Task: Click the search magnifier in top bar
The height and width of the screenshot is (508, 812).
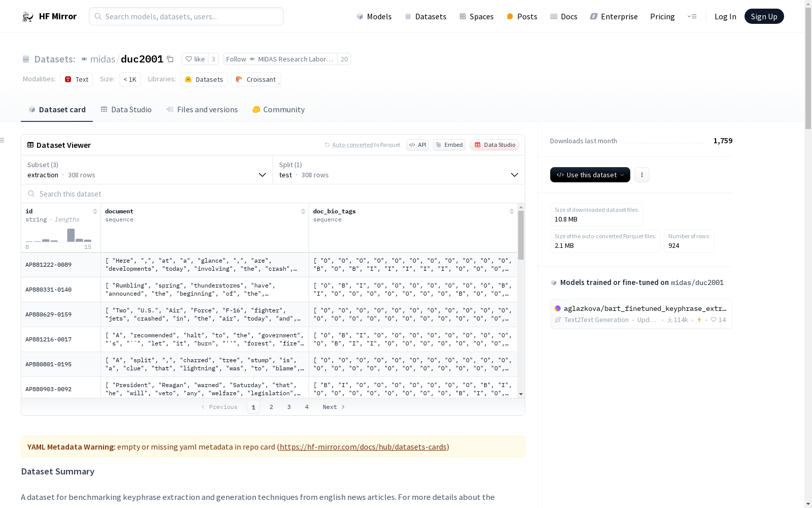Action: [x=98, y=17]
